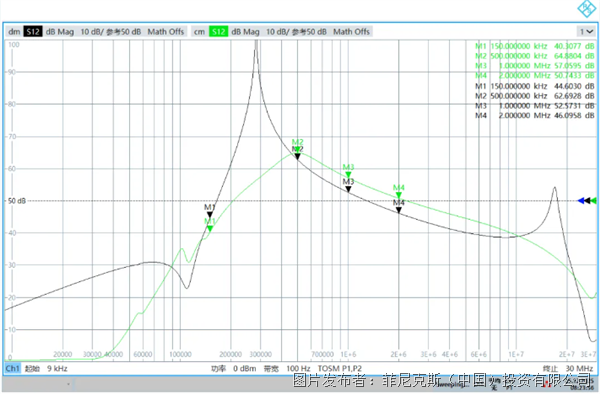This screenshot has height=394, width=600.
Task: Open the diagram number dropdown showing 1
Action: 586,32
